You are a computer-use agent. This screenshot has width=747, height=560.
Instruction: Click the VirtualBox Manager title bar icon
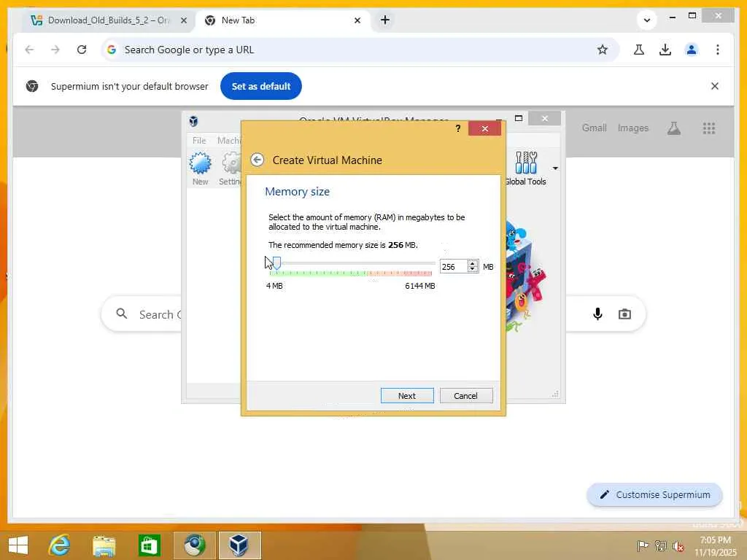(193, 121)
